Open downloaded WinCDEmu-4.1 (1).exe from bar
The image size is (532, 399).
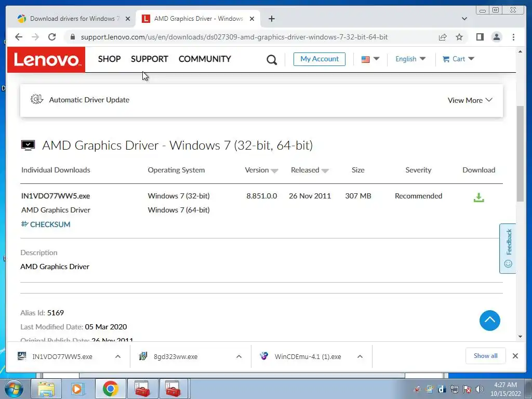coord(308,356)
